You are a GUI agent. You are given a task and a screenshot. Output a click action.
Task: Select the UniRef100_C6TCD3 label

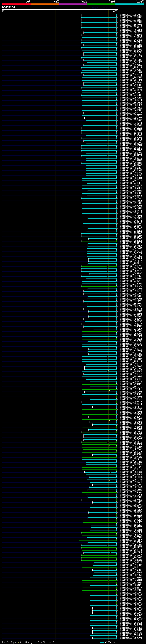(131, 60)
